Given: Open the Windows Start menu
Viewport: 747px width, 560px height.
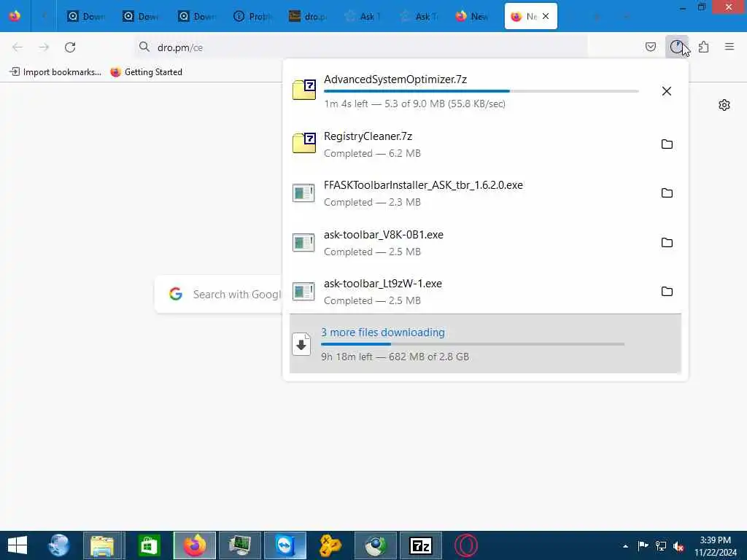Looking at the screenshot, I should tap(18, 545).
